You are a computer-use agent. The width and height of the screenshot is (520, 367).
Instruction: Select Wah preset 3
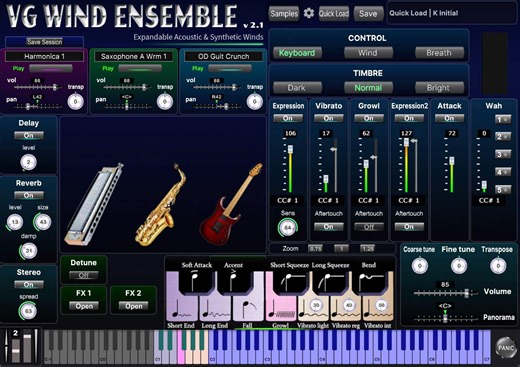click(503, 154)
